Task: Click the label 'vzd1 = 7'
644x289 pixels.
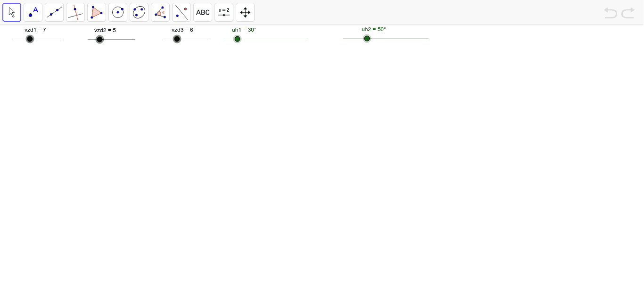Action: [35, 30]
